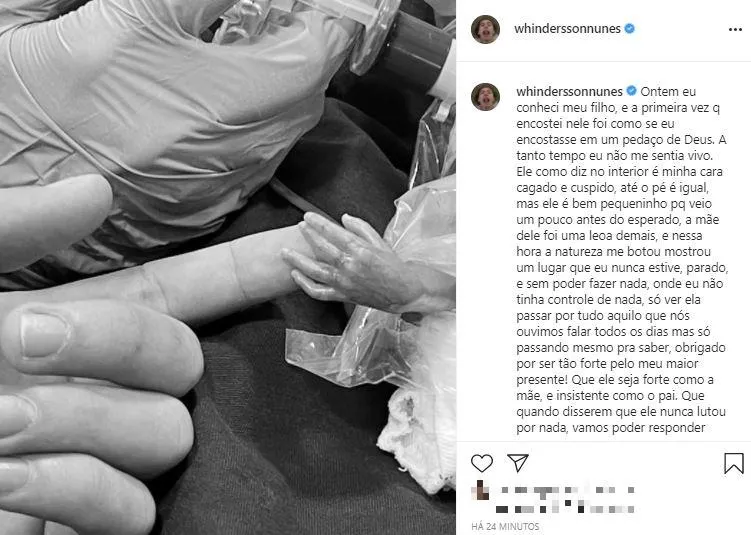Click the caption text starting 'Ontem eu'

pos(621,259)
